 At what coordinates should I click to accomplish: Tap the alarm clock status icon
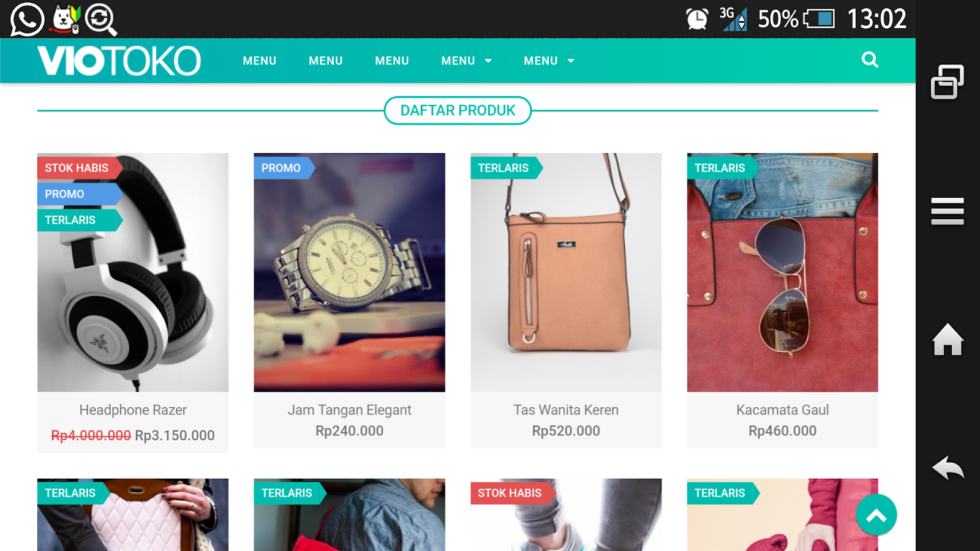[697, 19]
